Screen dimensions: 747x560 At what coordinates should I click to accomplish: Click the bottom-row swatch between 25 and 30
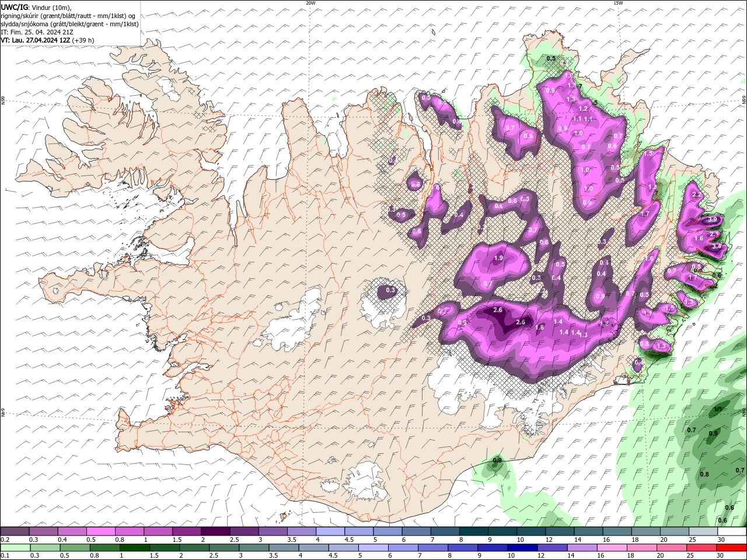click(701, 548)
